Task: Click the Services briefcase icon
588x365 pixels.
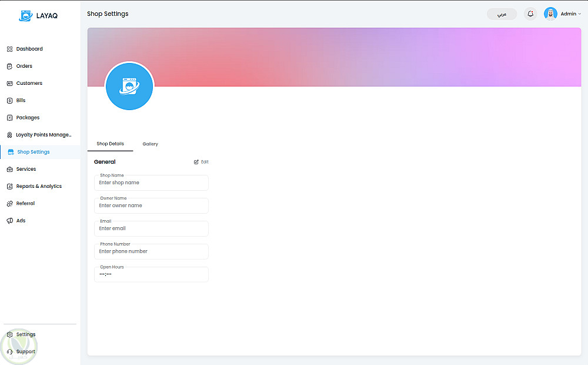Action: pyautogui.click(x=10, y=170)
